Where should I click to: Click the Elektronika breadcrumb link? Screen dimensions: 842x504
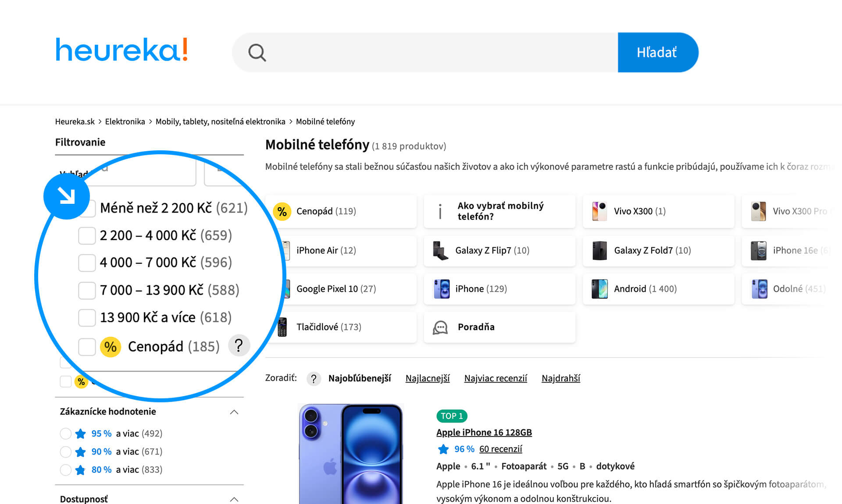tap(125, 121)
